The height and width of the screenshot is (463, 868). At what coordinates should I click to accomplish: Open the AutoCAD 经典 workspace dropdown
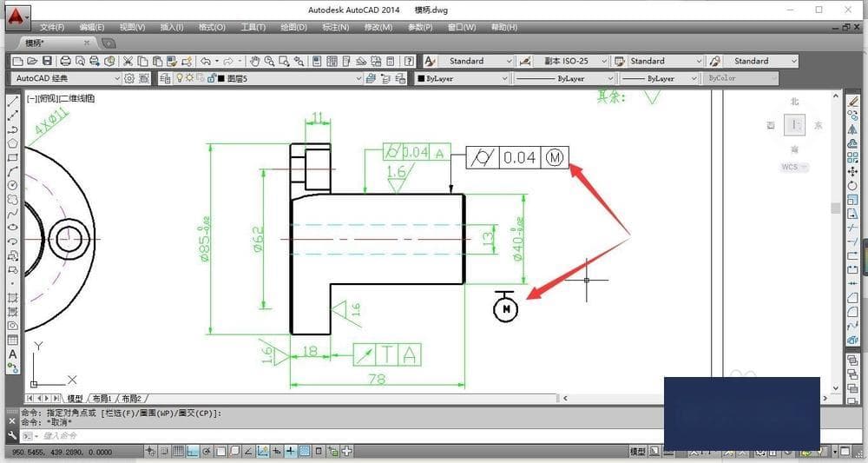(67, 79)
